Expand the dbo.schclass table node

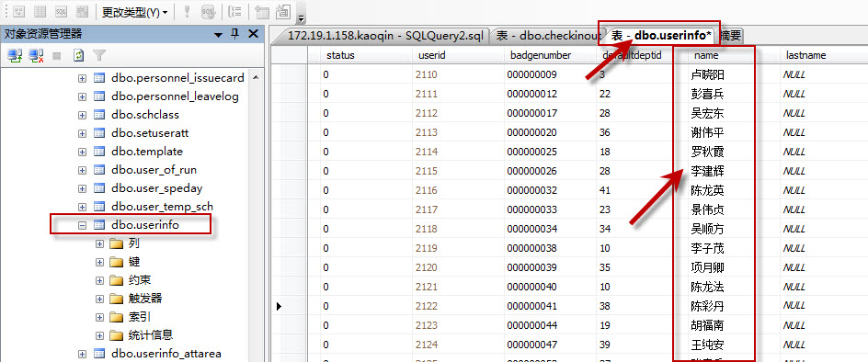[83, 115]
